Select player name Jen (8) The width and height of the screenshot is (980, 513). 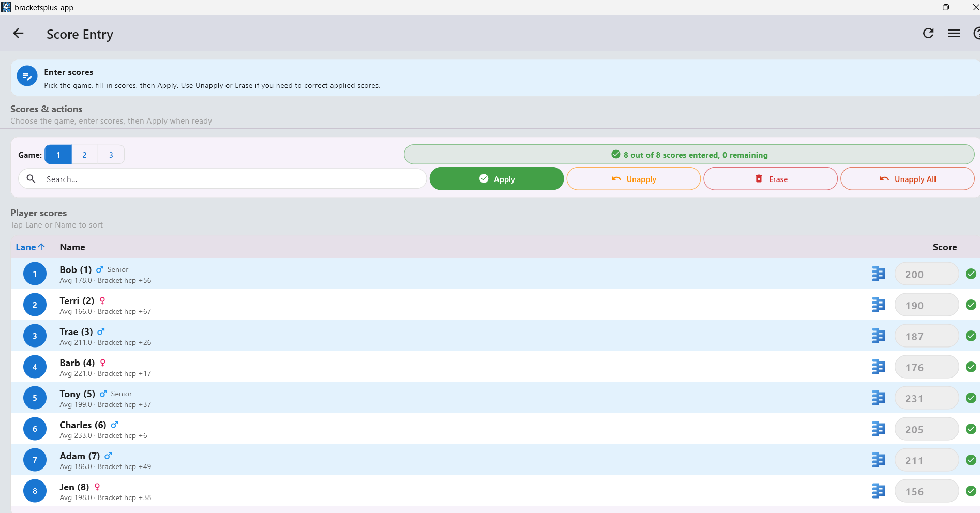[x=74, y=487]
